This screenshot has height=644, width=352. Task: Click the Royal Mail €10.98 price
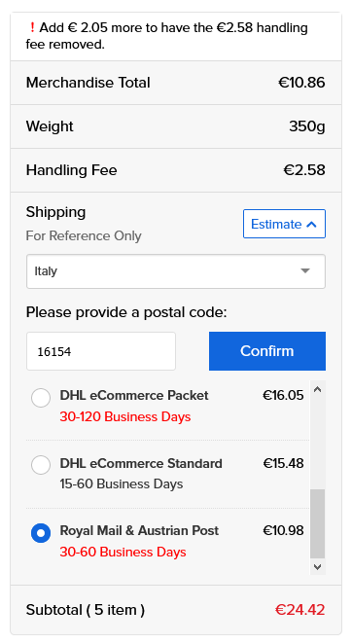coord(283,530)
